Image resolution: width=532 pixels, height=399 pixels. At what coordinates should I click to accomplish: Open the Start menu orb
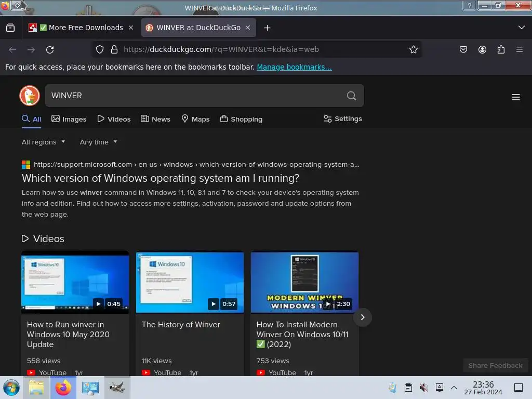[11, 388]
